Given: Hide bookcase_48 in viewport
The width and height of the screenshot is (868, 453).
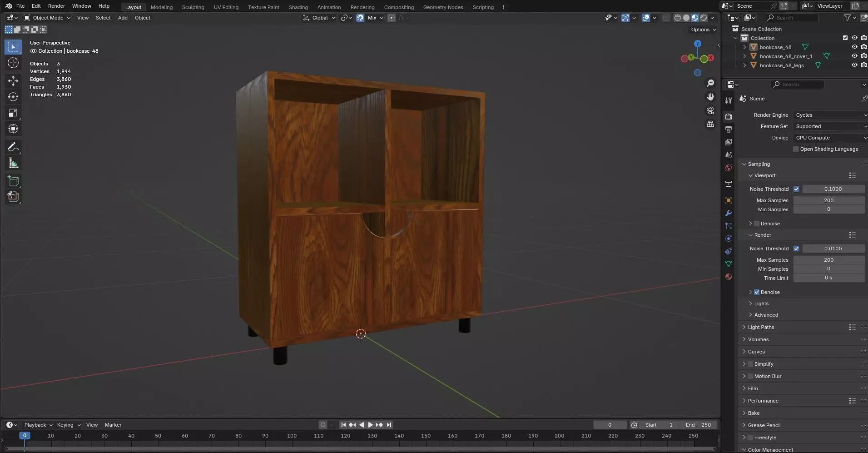Looking at the screenshot, I should pyautogui.click(x=854, y=47).
